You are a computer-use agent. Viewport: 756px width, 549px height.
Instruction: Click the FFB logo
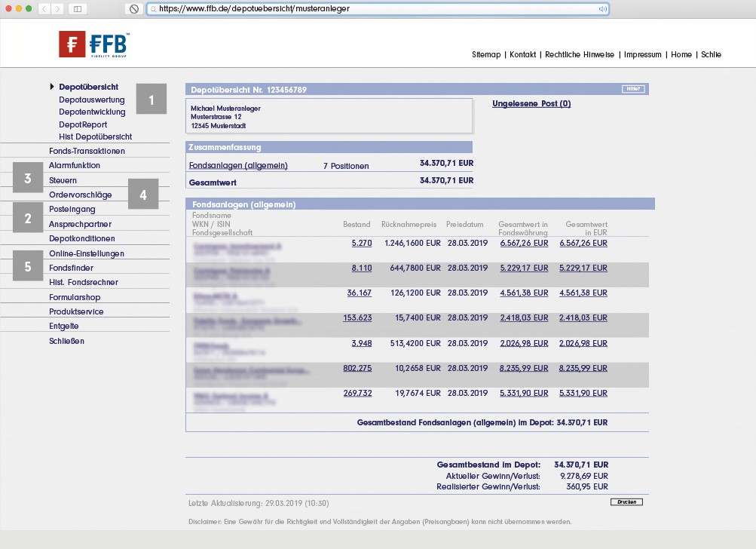[92, 44]
